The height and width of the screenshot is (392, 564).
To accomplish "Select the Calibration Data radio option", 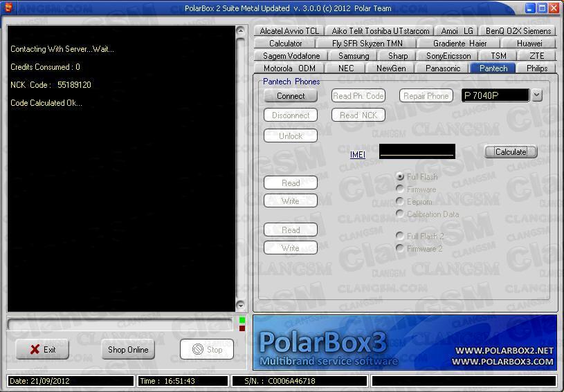I will click(400, 214).
